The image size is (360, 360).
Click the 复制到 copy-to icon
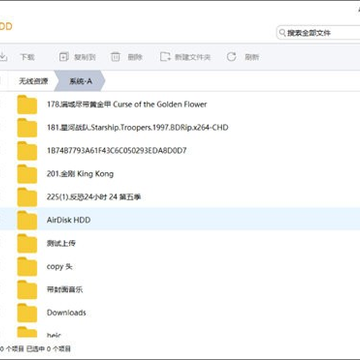coord(64,57)
